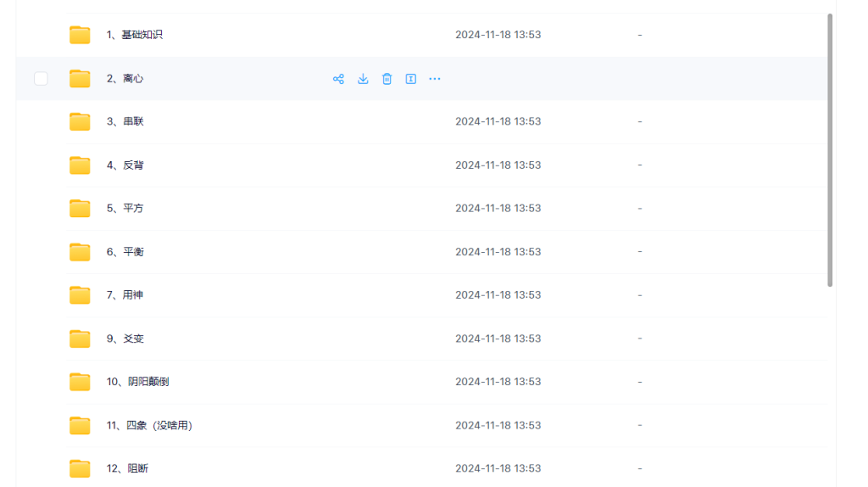Click the vertical scrollbar thumb
This screenshot has height=487, width=868.
(x=830, y=150)
